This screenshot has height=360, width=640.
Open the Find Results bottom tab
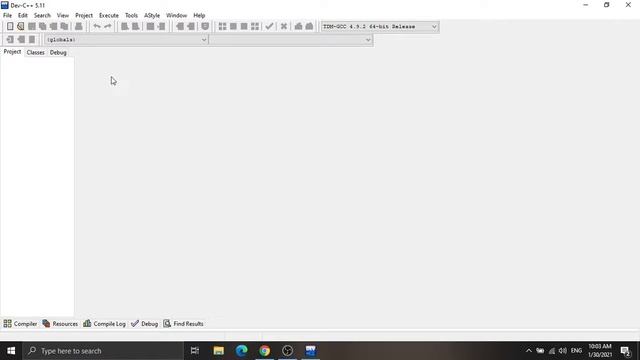[184, 324]
